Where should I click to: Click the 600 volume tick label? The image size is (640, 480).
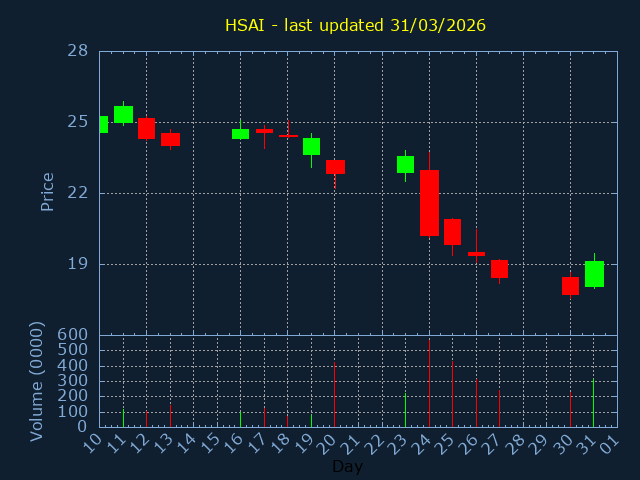pos(73,335)
